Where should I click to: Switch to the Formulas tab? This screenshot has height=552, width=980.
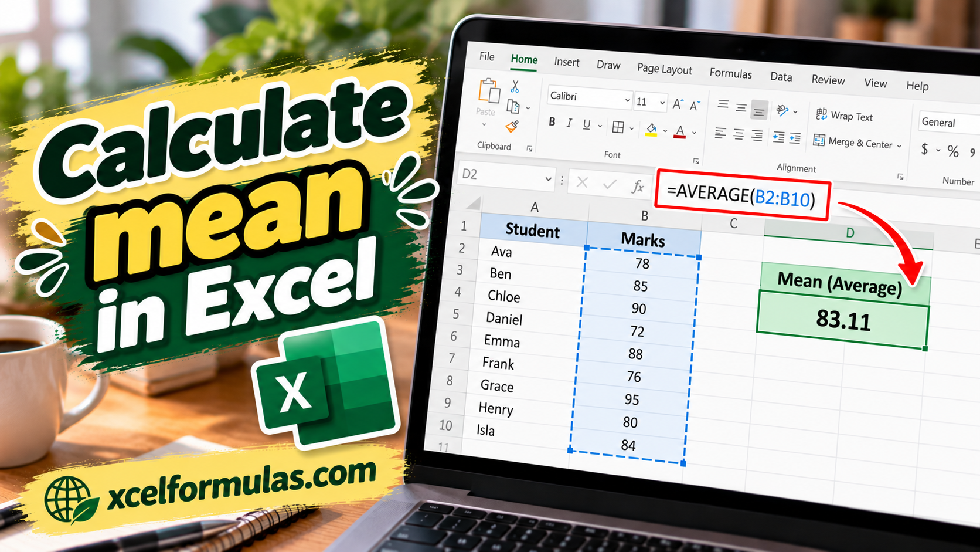(730, 73)
